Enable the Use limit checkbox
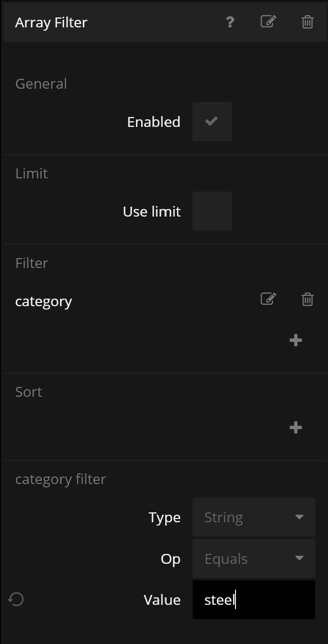This screenshot has height=644, width=328. tap(212, 211)
